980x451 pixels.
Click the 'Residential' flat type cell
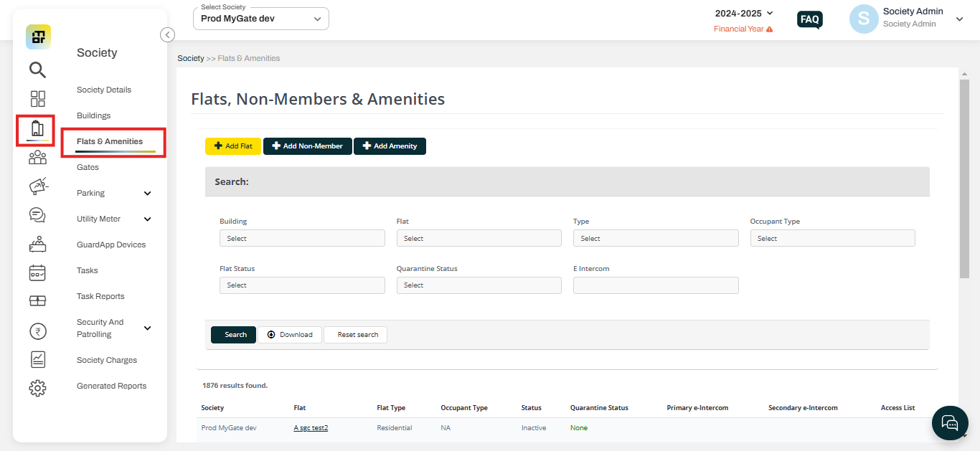pyautogui.click(x=395, y=428)
